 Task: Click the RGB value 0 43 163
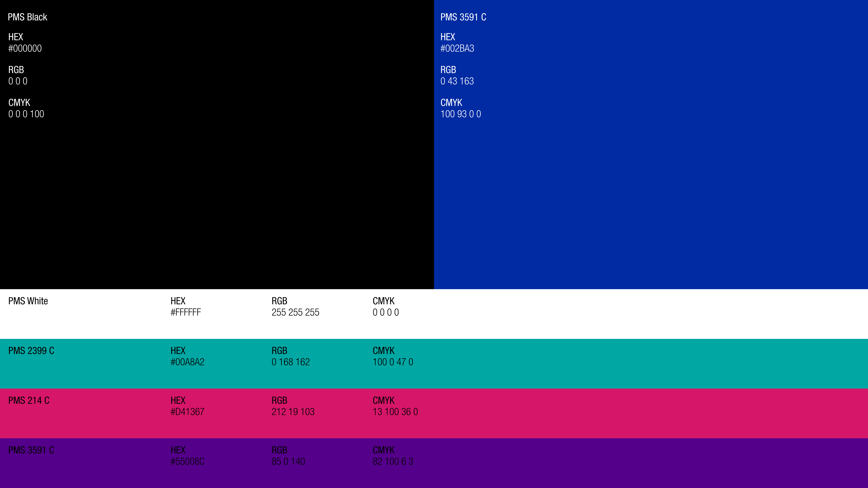457,81
